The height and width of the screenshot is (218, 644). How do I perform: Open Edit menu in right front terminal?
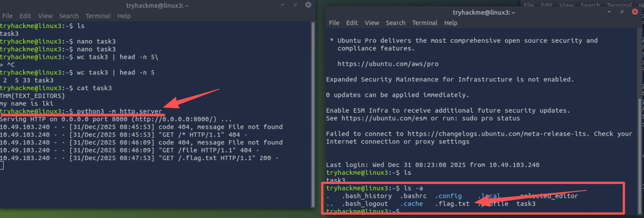(352, 23)
